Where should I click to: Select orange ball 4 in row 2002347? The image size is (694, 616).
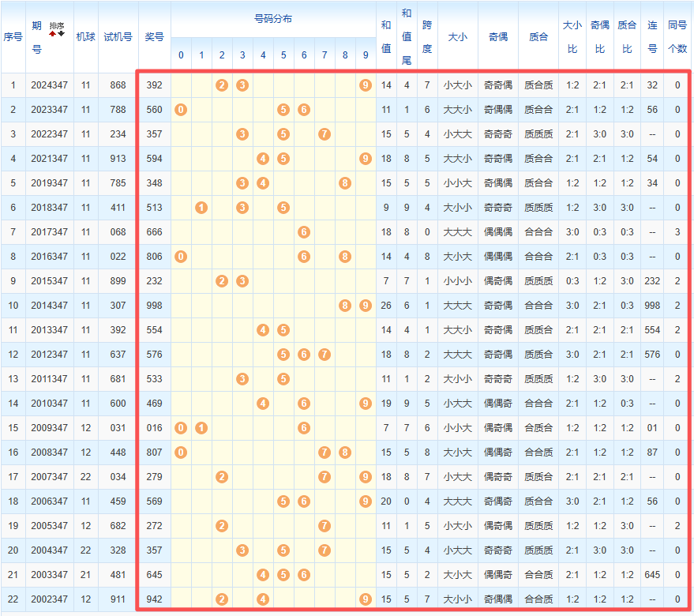263,599
